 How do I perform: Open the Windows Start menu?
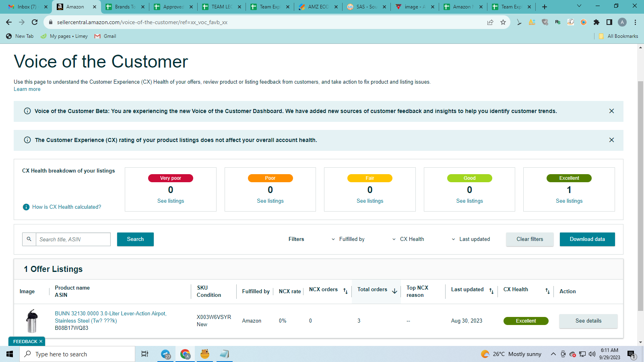10,354
